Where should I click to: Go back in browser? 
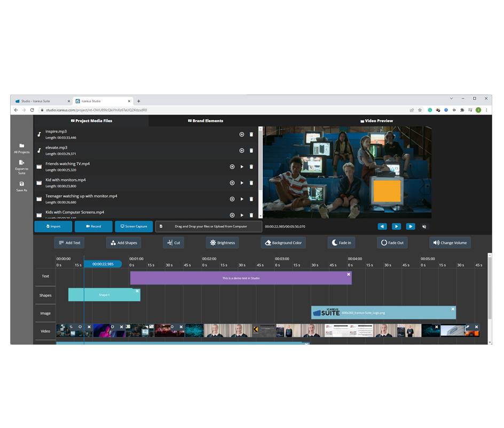click(16, 110)
